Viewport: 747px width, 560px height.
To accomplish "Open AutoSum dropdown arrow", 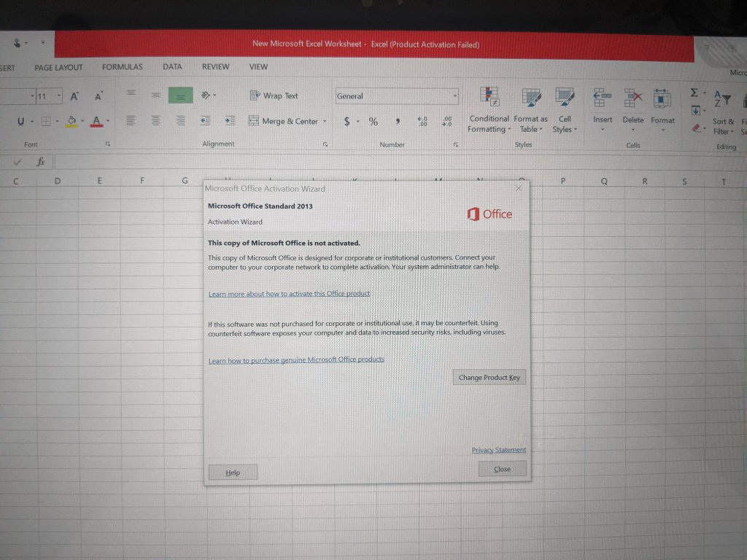I will click(705, 93).
